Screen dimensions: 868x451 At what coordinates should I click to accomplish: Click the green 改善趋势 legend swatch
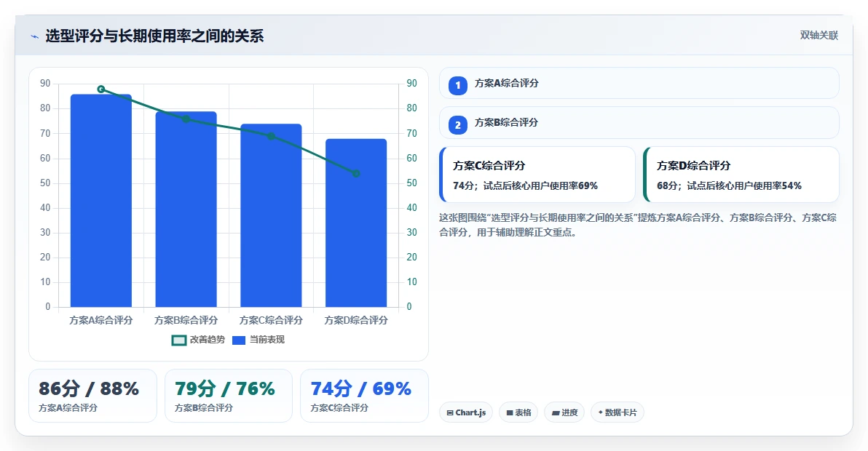[179, 340]
